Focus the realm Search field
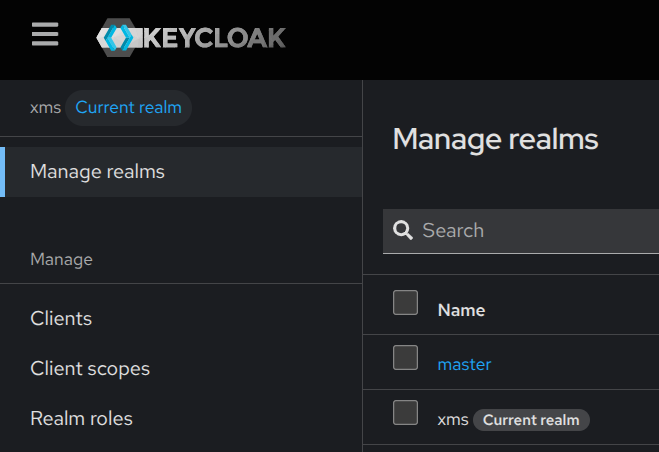659x452 pixels. coord(521,231)
